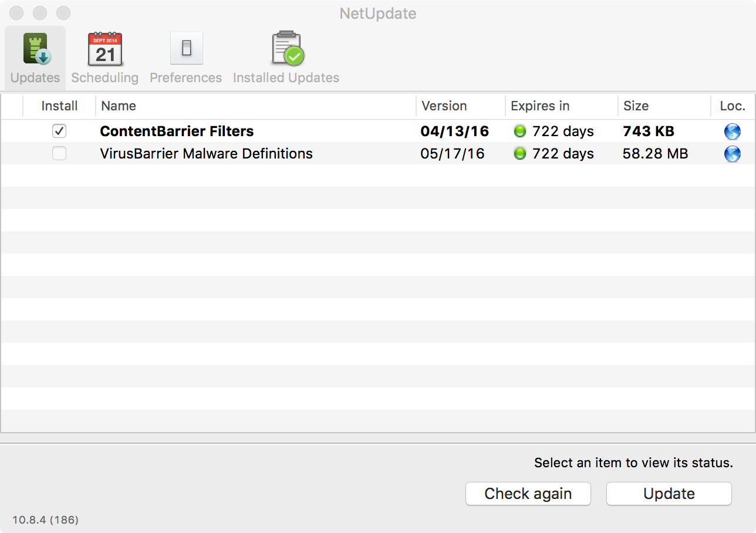Check Install checkbox for VirusBarrier Malware Definitions
Screen dimensions: 756x533
coord(59,153)
